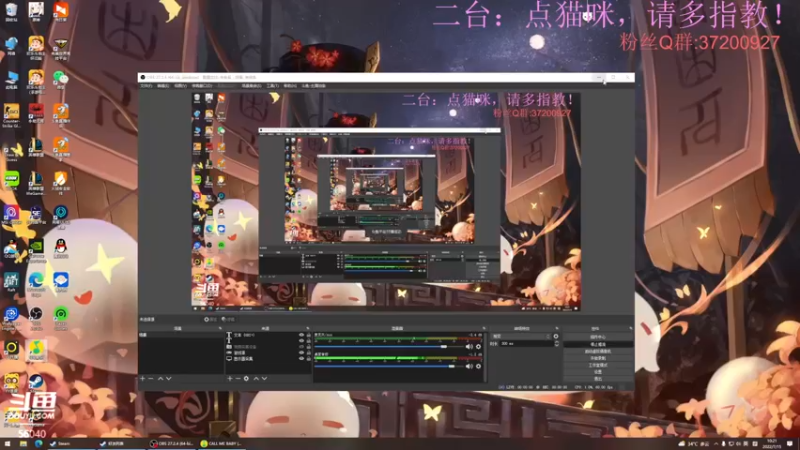Click the 300 ms transition duration field

pos(526,344)
